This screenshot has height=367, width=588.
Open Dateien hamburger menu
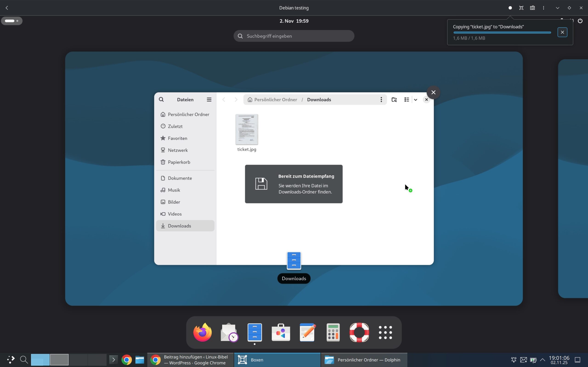(x=209, y=100)
